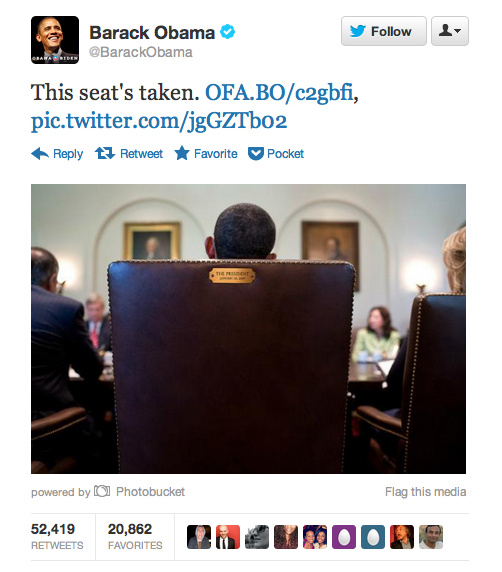
Task: Click the blue verified badge
Action: [227, 32]
